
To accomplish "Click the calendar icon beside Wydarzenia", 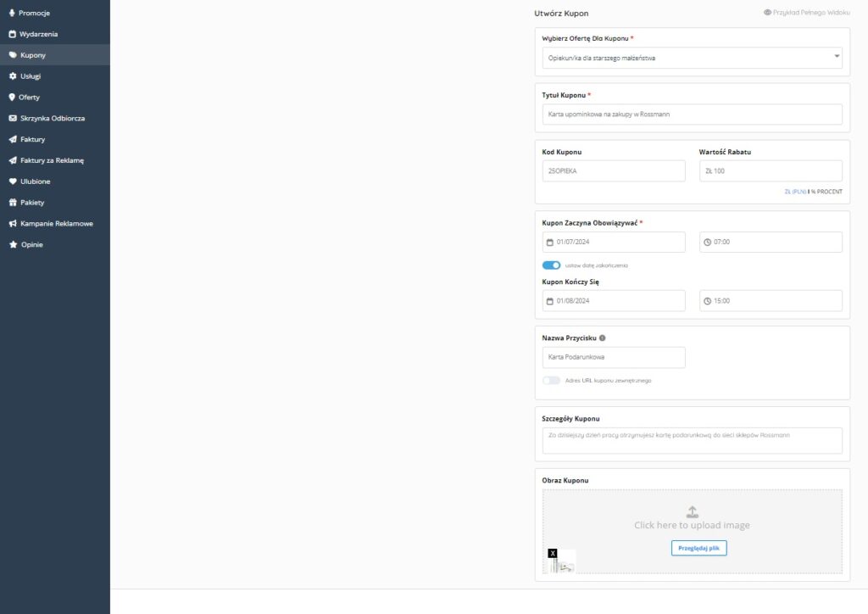I will [12, 34].
